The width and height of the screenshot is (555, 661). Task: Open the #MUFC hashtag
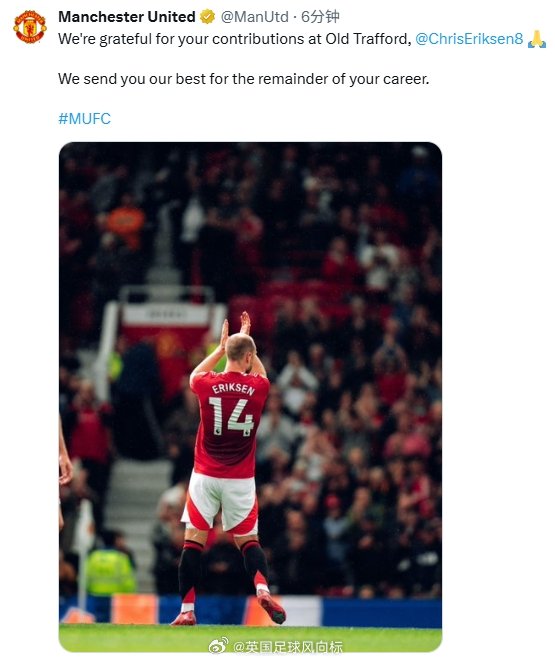click(84, 118)
